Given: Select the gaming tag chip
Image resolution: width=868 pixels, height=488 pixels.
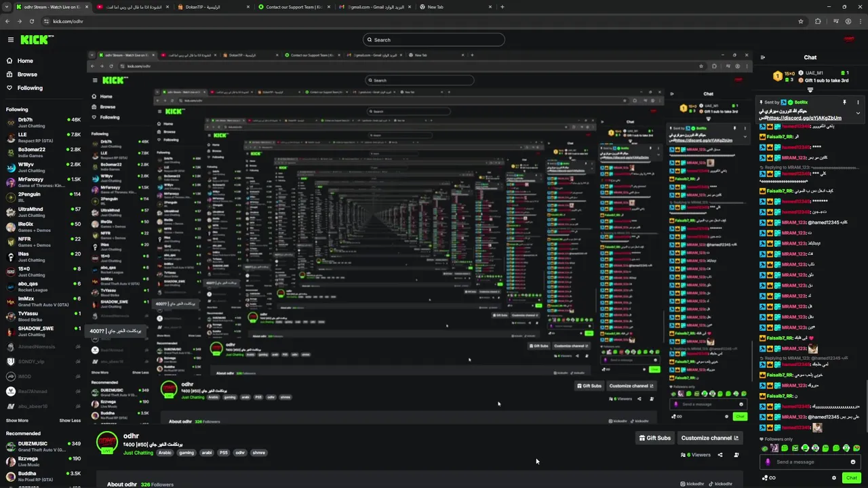Looking at the screenshot, I should coord(186,453).
